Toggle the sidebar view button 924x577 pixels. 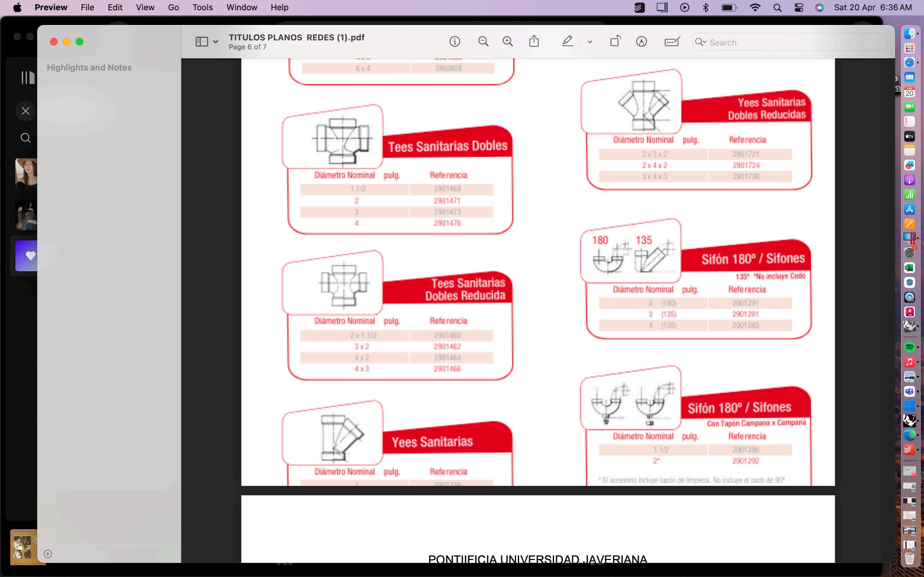click(x=202, y=42)
